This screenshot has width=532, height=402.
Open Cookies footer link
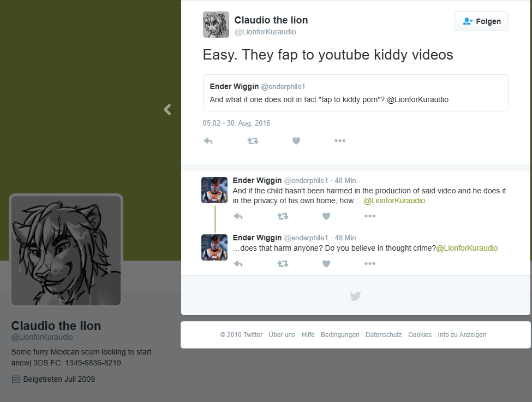pyautogui.click(x=420, y=335)
